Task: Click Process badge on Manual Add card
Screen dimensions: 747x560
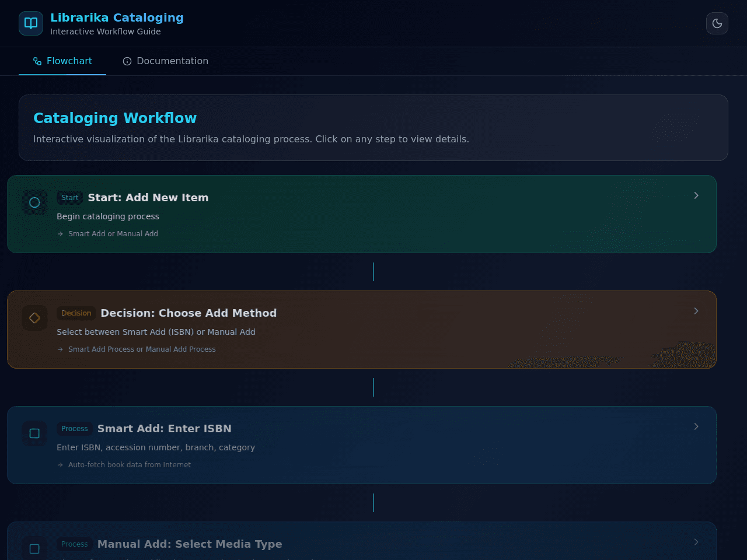Action: click(x=75, y=544)
